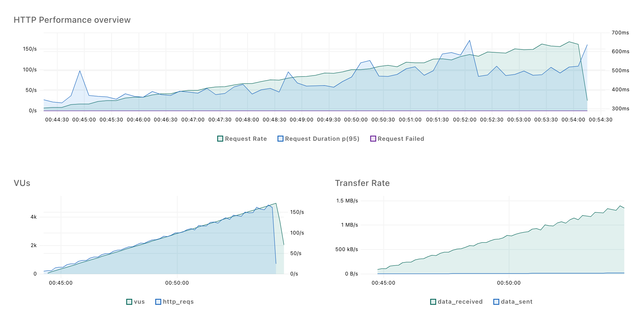Click the data_sent legend text
This screenshot has height=323, width=644.
click(517, 302)
